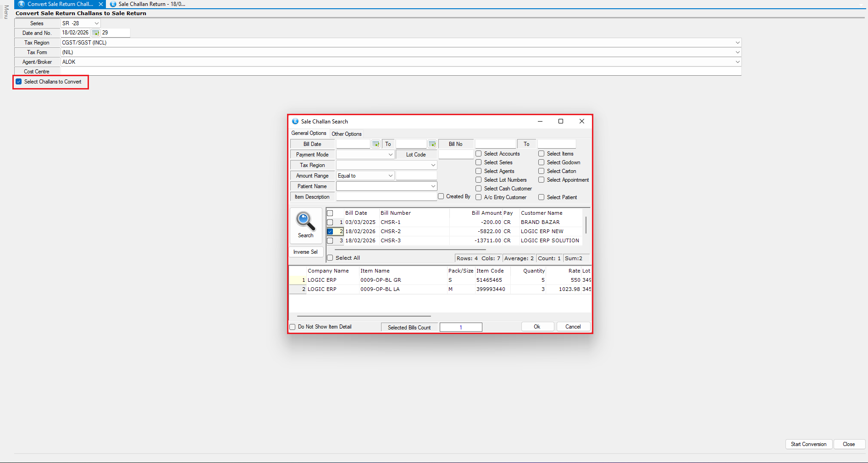868x463 pixels.
Task: Click the Item Description input field
Action: (x=386, y=197)
